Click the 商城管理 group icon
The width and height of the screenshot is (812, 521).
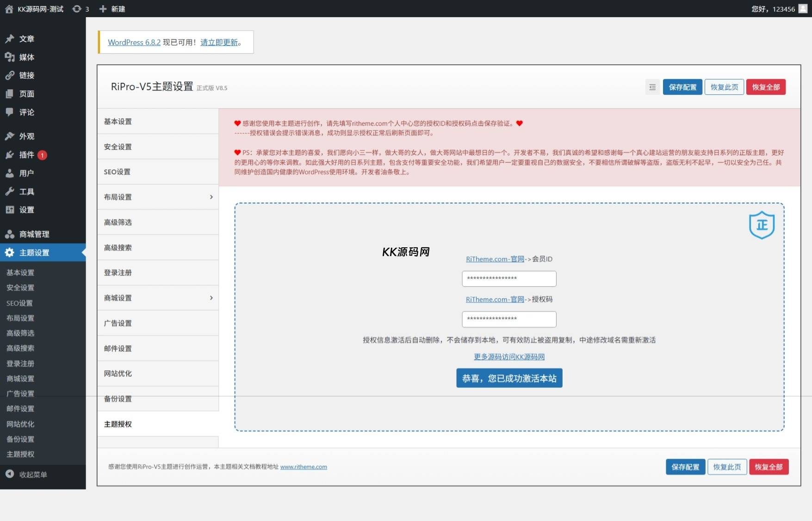(x=10, y=234)
